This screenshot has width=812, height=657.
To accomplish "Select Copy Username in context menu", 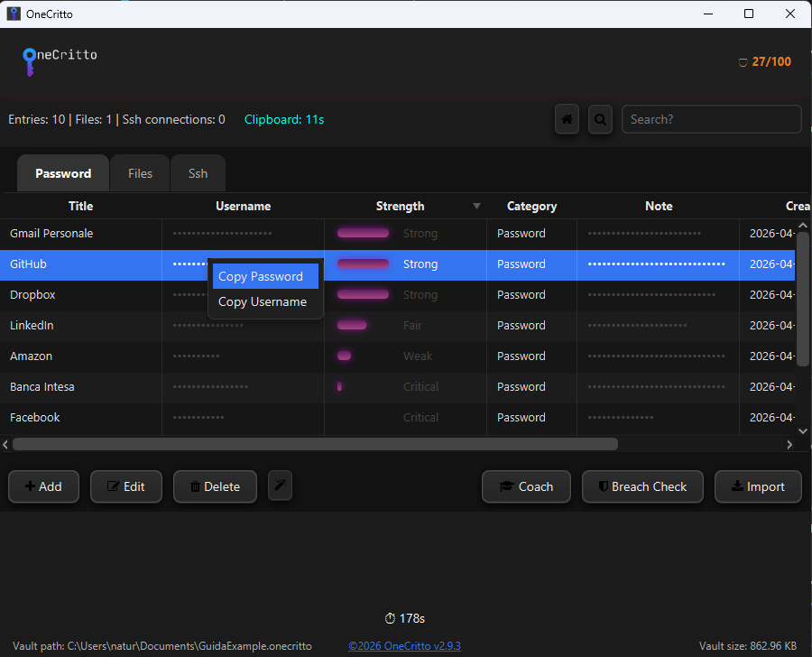I will [x=263, y=301].
